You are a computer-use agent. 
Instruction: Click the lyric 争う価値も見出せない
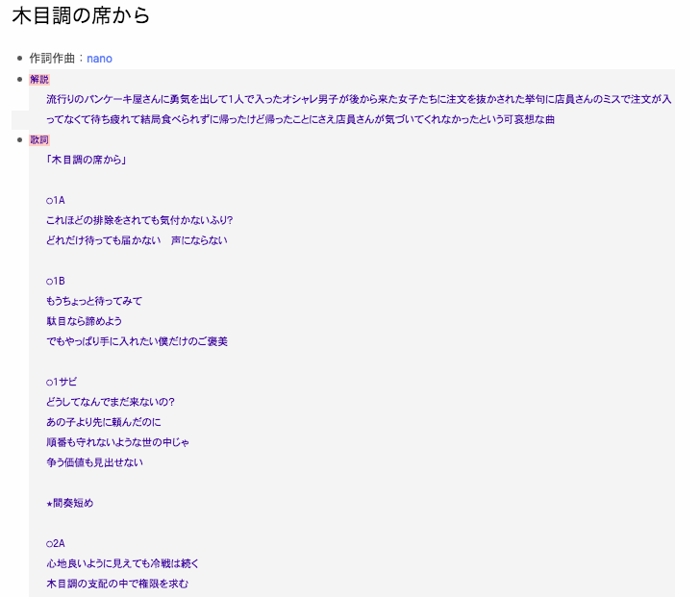[x=94, y=462]
